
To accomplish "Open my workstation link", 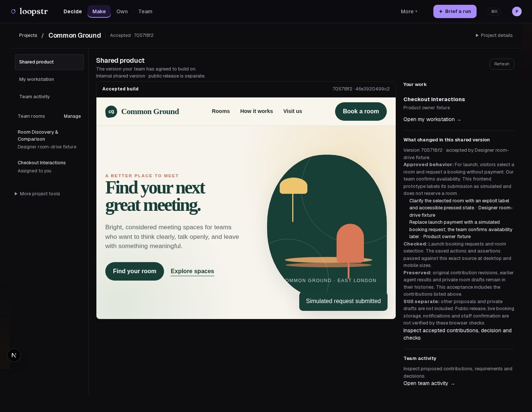I will (x=432, y=120).
